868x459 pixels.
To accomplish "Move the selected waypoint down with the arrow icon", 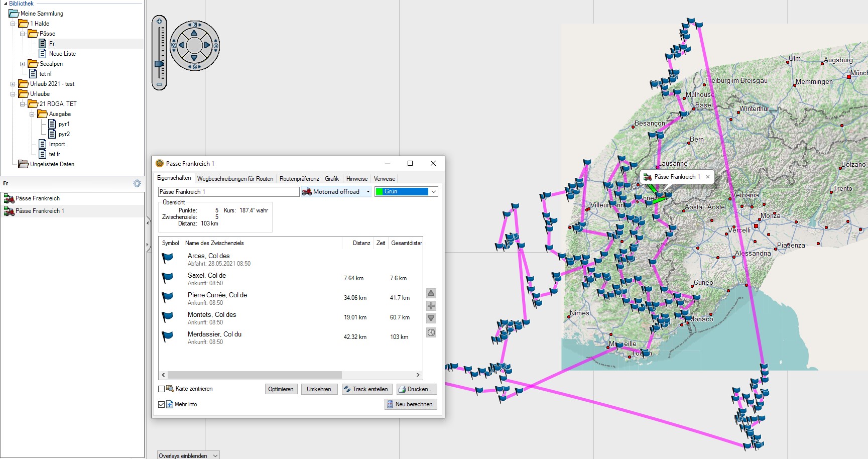I will point(431,318).
